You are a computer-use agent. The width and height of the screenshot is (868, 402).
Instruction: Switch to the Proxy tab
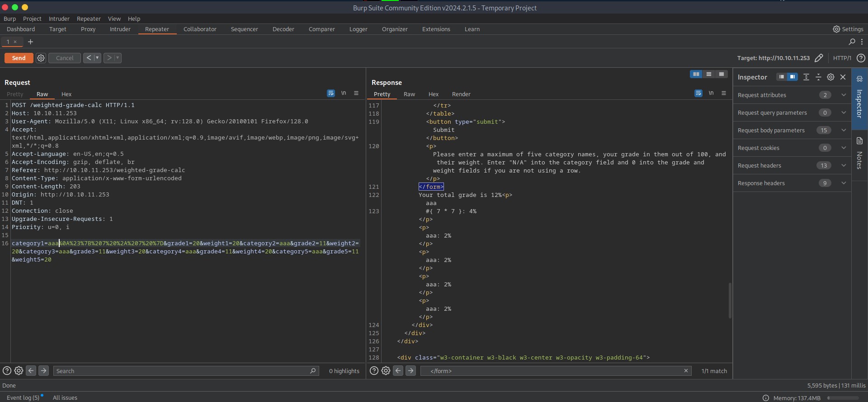(x=88, y=29)
